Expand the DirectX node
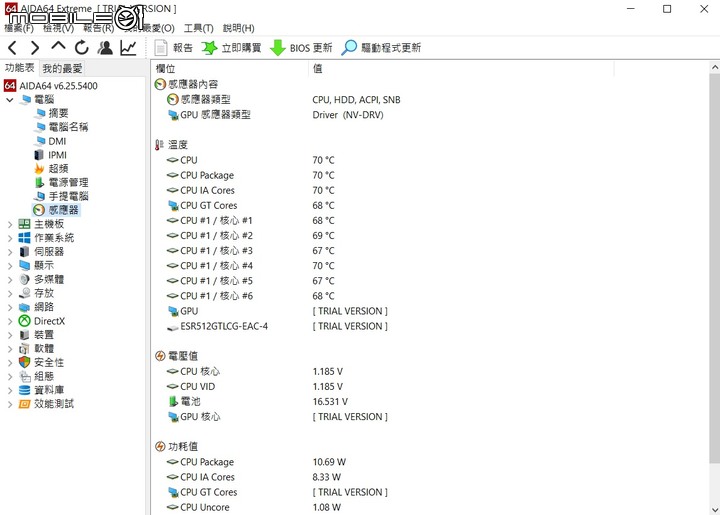Viewport: 720px width, 515px height. 10,321
